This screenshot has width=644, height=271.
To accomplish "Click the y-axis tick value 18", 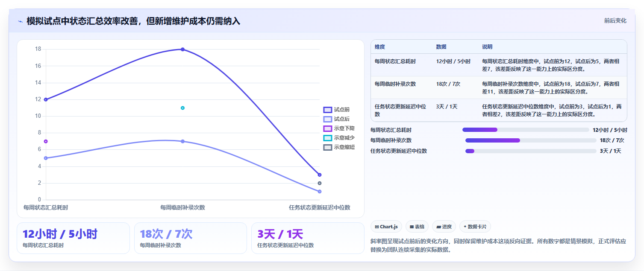I will (x=38, y=49).
